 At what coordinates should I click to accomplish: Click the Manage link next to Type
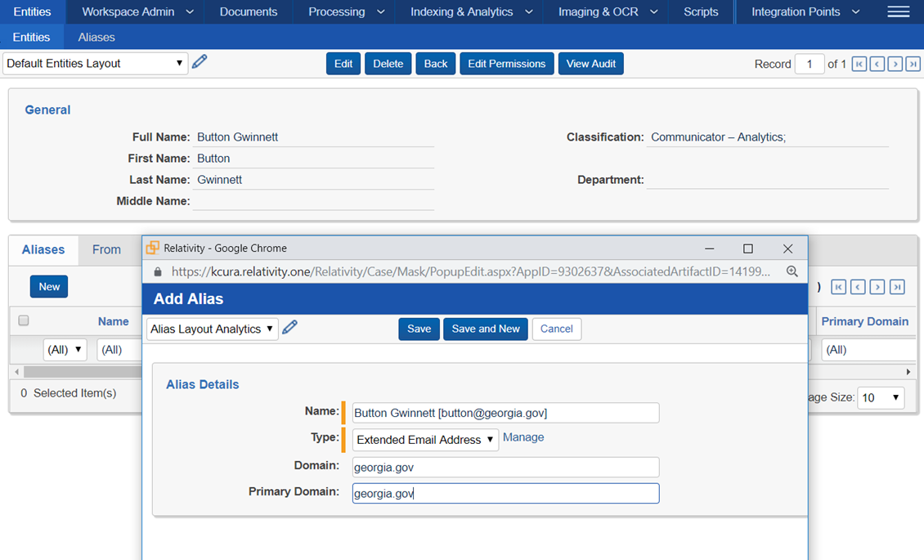coord(523,437)
